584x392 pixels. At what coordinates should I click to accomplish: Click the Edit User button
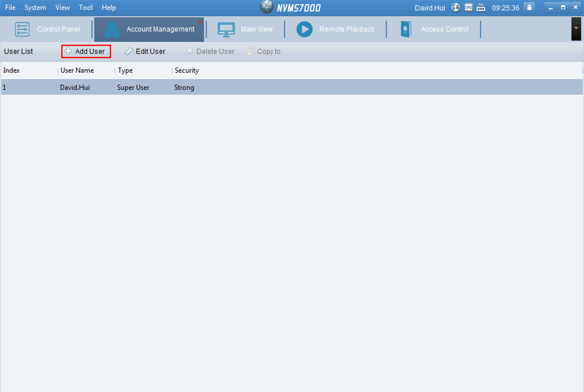coord(145,51)
